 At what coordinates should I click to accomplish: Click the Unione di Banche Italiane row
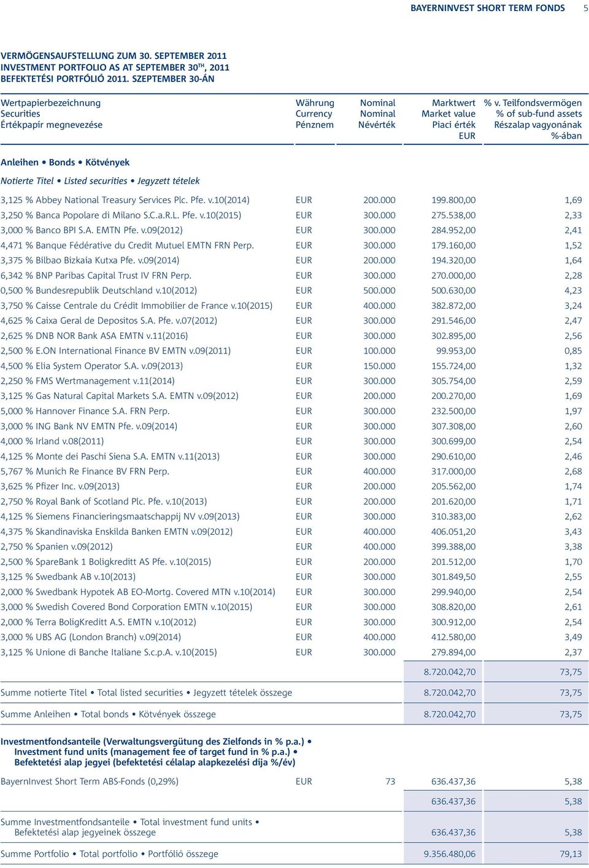[291, 651]
